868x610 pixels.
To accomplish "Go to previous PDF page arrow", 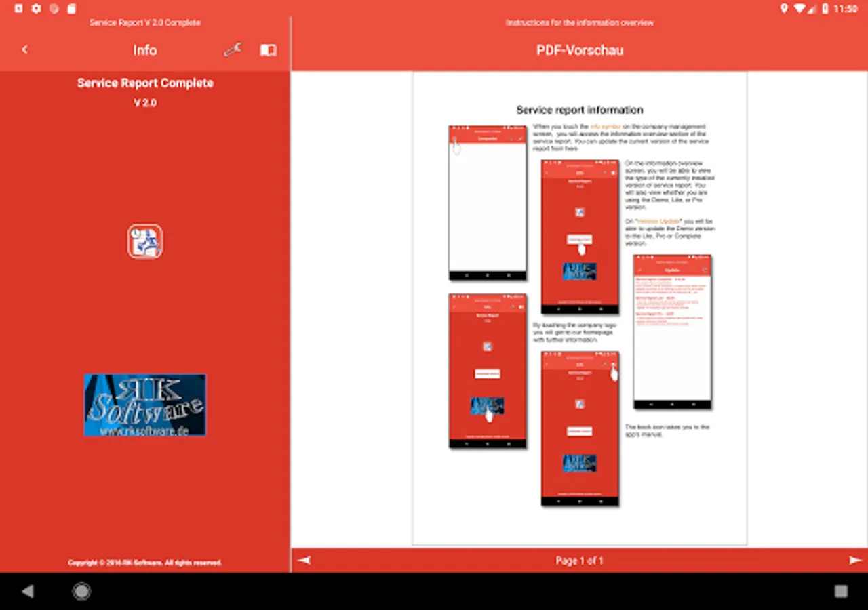I will [x=304, y=561].
